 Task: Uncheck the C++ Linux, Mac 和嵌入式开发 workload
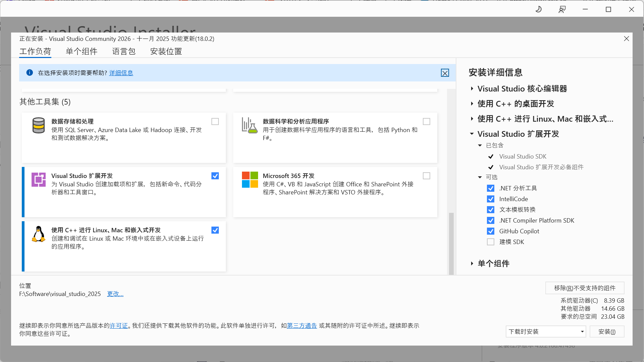[x=215, y=230]
